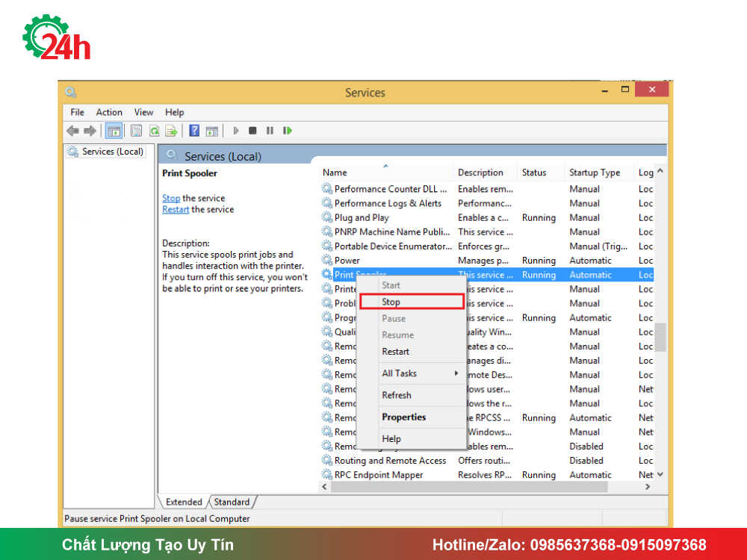Switch to the Extended tab

click(x=184, y=502)
